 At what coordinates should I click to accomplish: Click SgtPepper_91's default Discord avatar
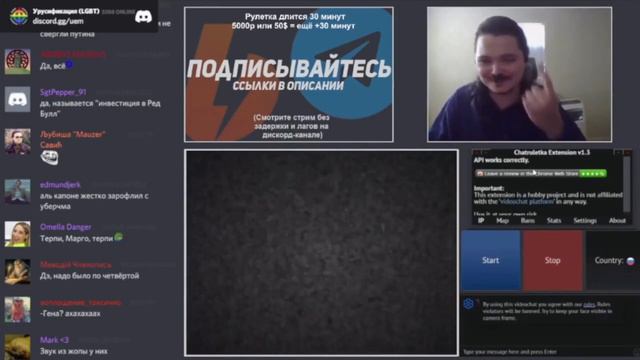point(18,99)
